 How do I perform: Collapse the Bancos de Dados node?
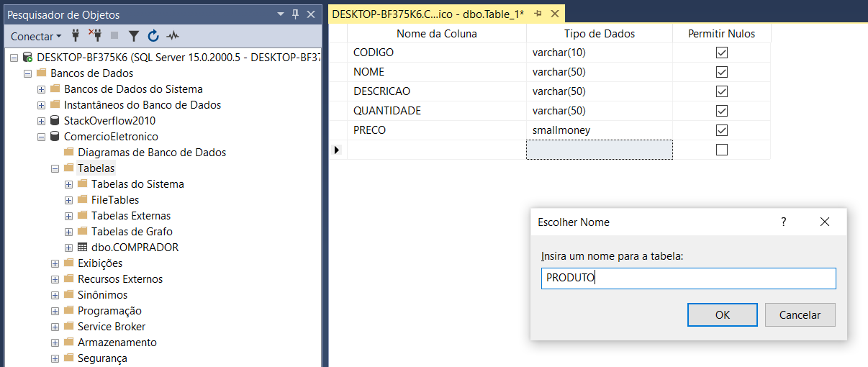coord(27,73)
